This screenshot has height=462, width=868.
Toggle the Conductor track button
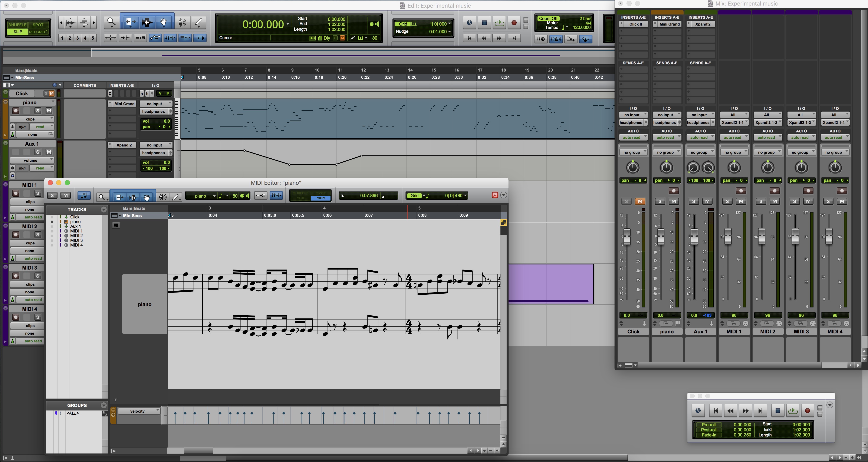[x=586, y=39]
